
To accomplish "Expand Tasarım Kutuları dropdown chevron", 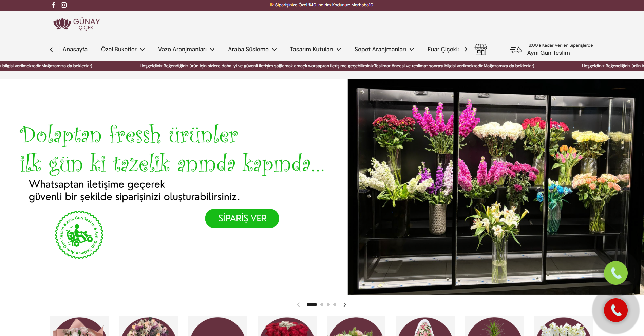I will coord(339,50).
